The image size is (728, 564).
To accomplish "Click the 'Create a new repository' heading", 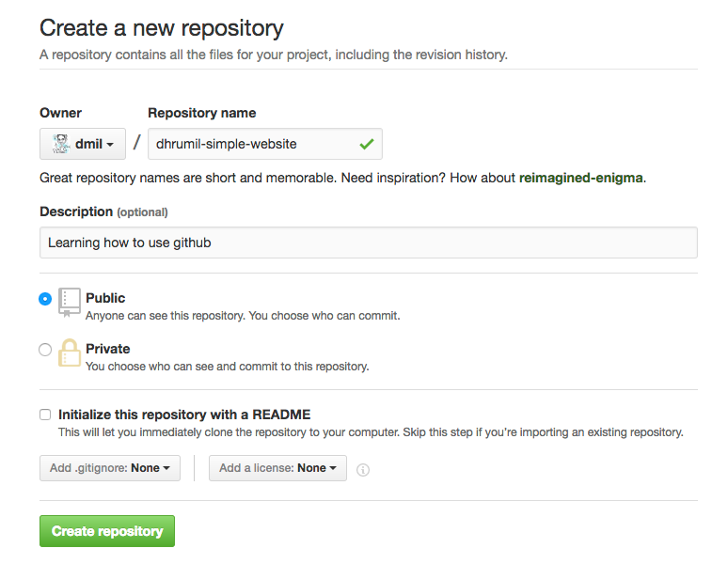I will [162, 28].
